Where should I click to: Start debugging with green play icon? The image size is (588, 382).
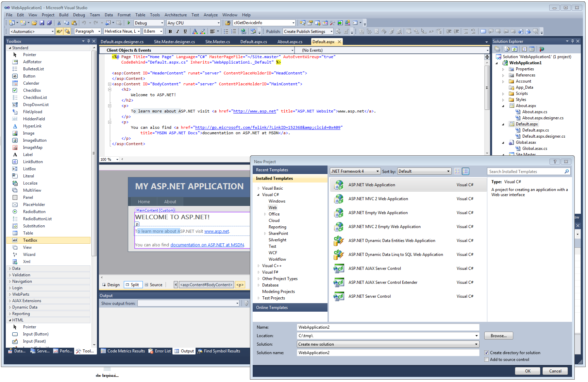[129, 23]
